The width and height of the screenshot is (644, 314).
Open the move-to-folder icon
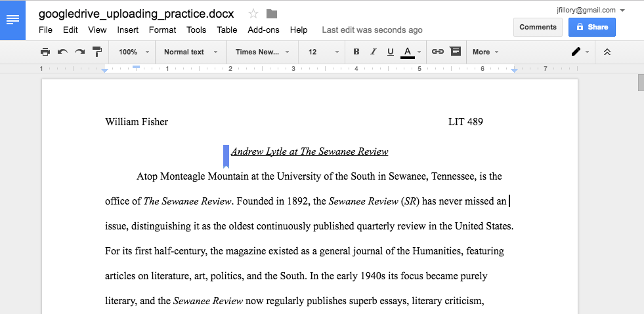[272, 14]
